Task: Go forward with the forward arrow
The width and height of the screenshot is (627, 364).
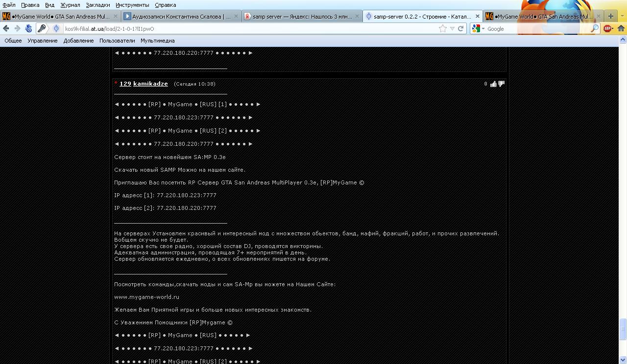Action: 18,28
